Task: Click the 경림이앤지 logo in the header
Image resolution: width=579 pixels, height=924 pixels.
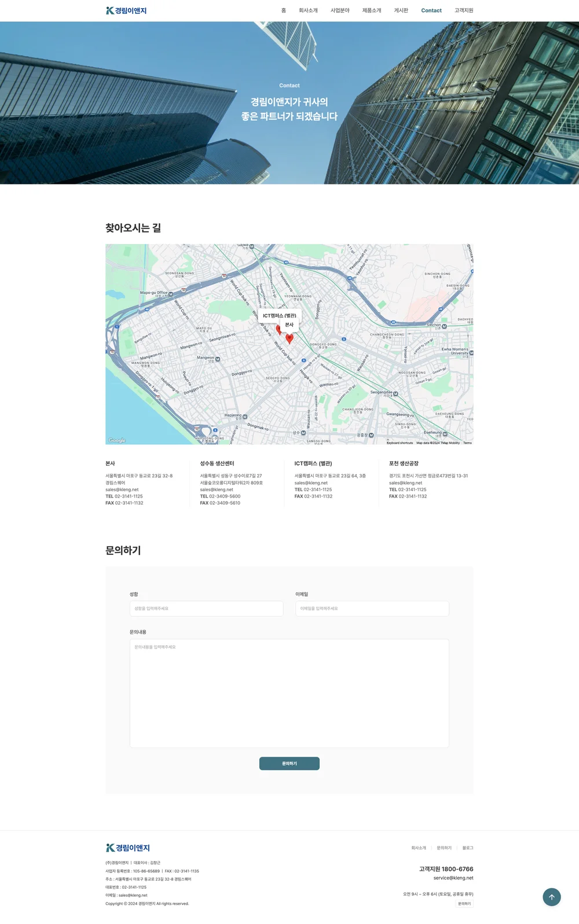Action: coord(126,10)
